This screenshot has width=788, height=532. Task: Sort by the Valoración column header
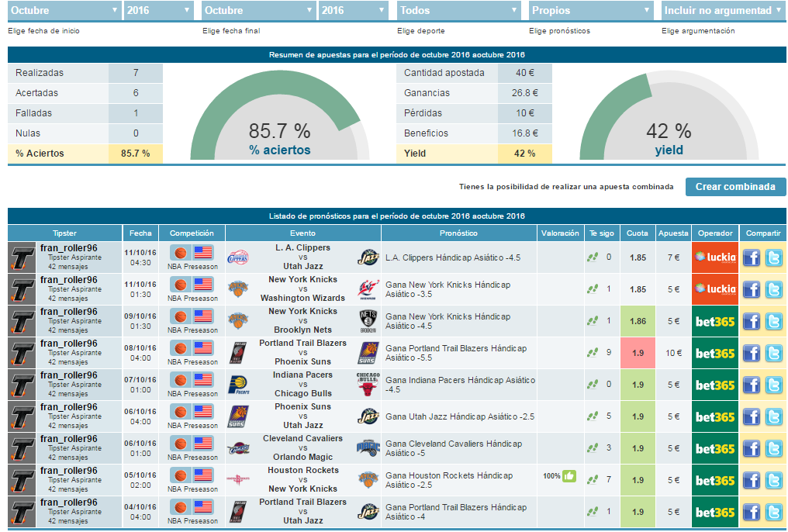coord(560,233)
